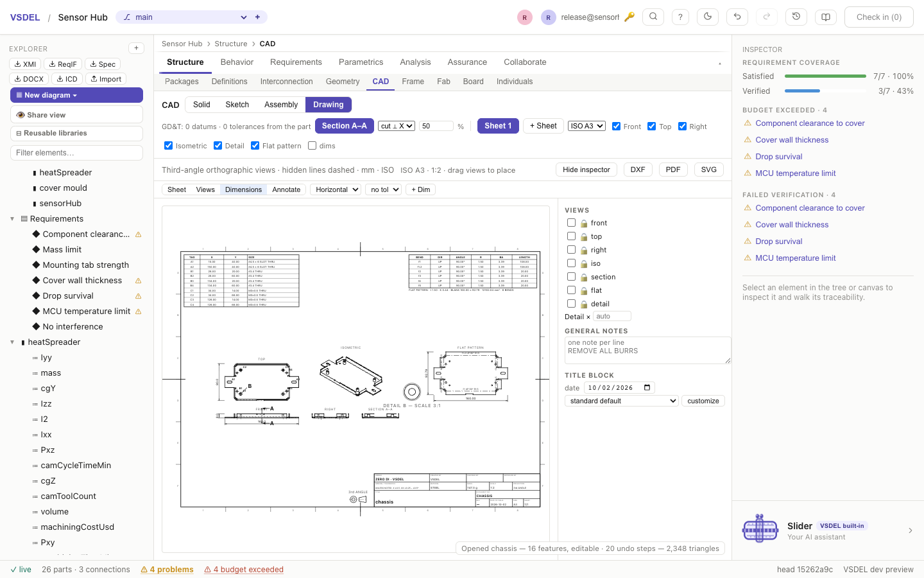The width and height of the screenshot is (924, 578).
Task: Select the Sketch CAD mode tab
Action: [x=237, y=105]
